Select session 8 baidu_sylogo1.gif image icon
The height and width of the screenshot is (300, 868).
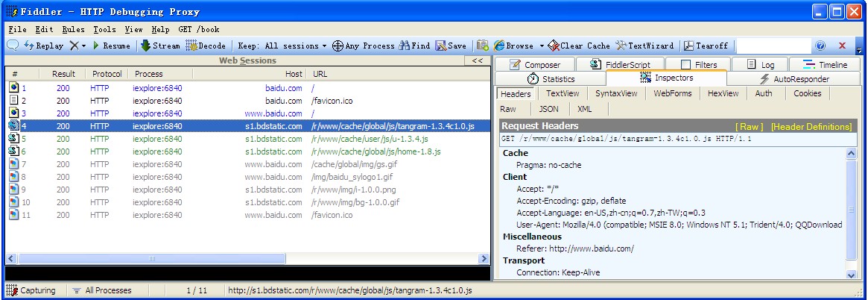pyautogui.click(x=14, y=177)
